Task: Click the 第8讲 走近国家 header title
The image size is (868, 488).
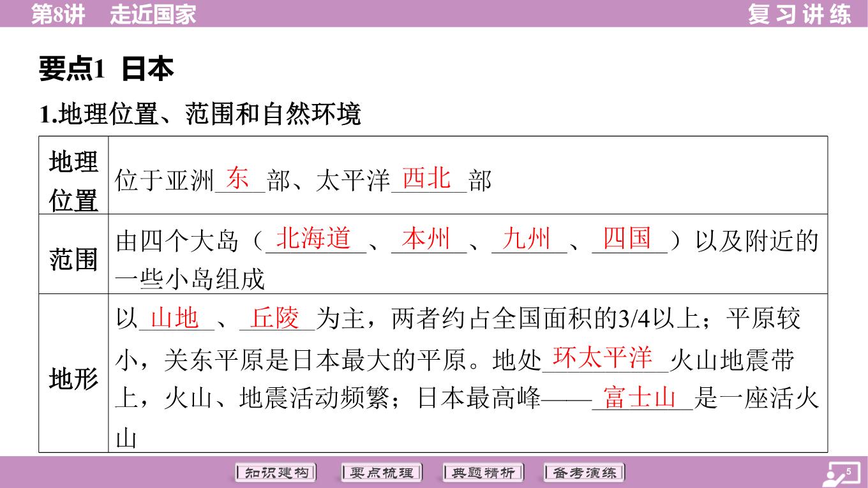Action: [x=114, y=14]
